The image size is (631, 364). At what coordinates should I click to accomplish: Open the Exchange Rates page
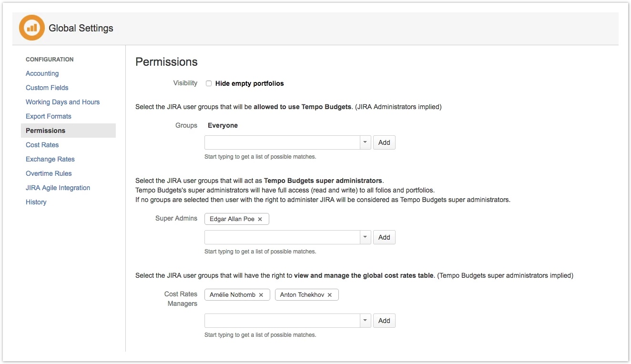pyautogui.click(x=50, y=159)
